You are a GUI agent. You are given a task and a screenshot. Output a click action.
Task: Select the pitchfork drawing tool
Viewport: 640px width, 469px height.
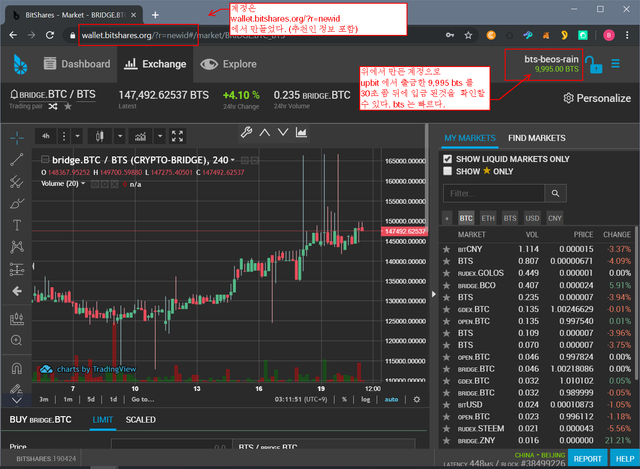[x=17, y=182]
